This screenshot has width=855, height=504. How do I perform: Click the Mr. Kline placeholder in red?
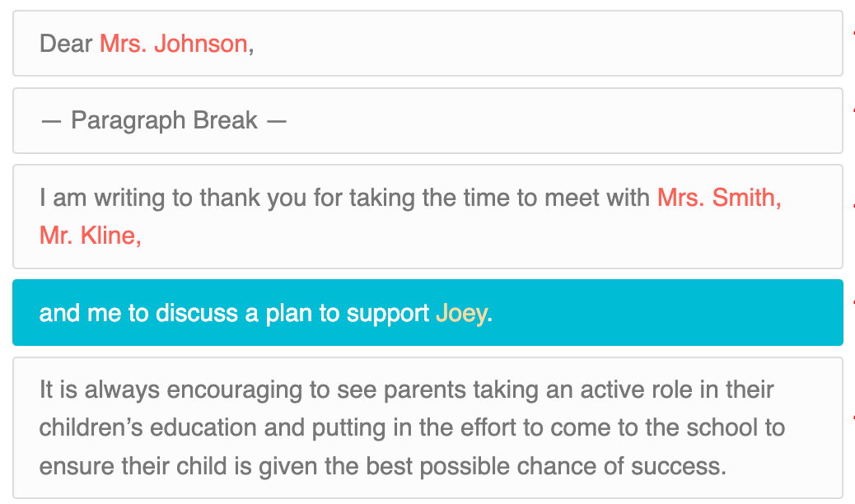tap(91, 236)
